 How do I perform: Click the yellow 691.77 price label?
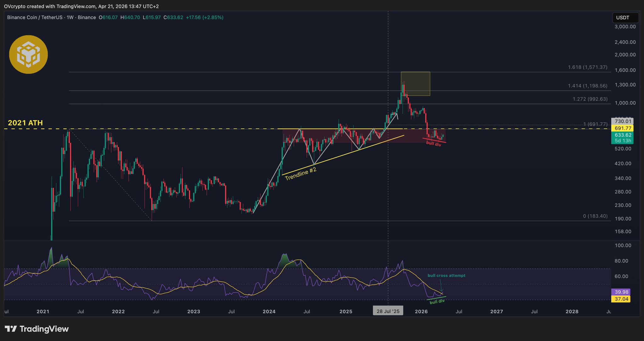pos(622,128)
